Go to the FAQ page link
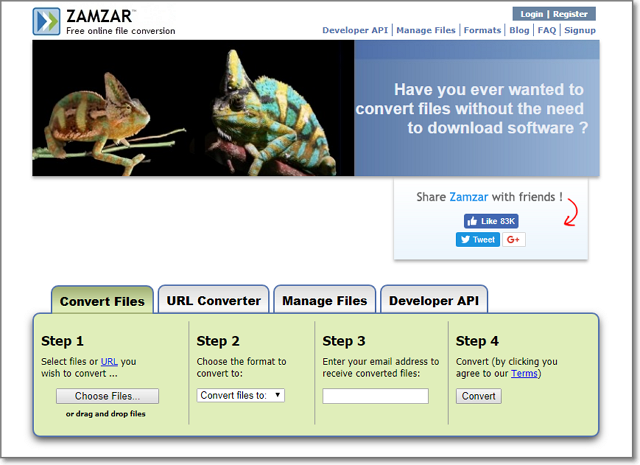 [547, 31]
